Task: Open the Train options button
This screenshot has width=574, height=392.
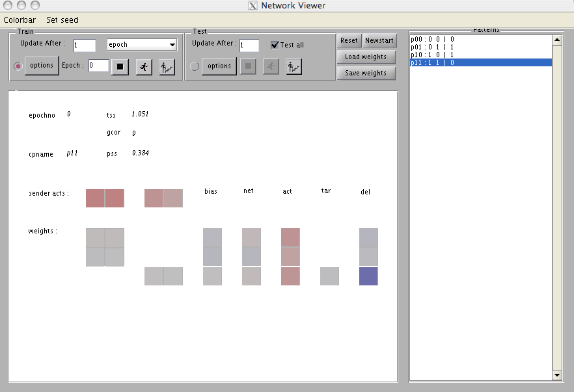Action: tap(42, 66)
